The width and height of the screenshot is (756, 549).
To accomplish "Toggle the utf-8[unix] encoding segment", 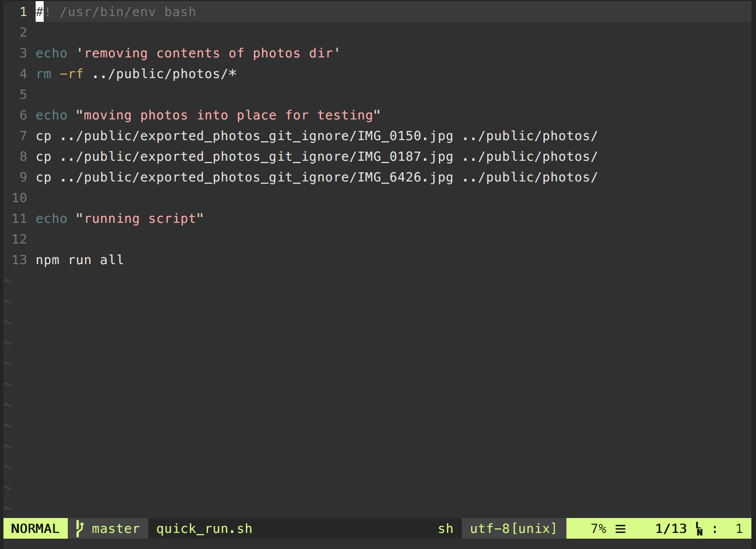I will tap(512, 528).
